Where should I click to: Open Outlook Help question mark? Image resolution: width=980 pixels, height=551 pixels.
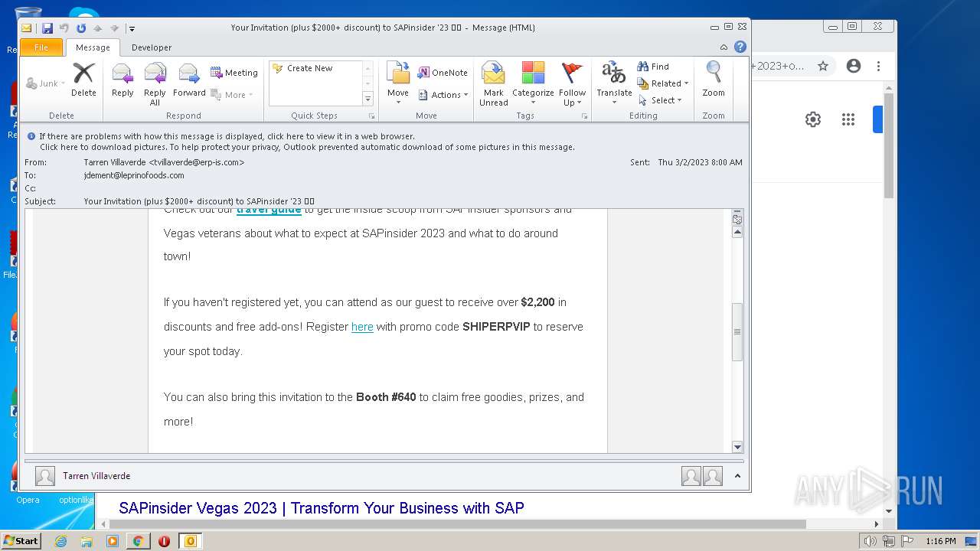click(740, 47)
